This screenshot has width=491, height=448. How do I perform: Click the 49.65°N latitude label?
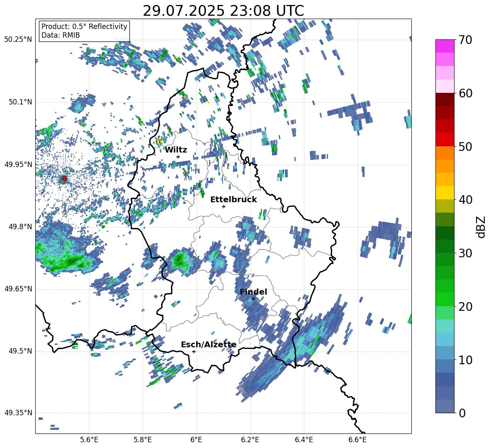pyautogui.click(x=18, y=288)
